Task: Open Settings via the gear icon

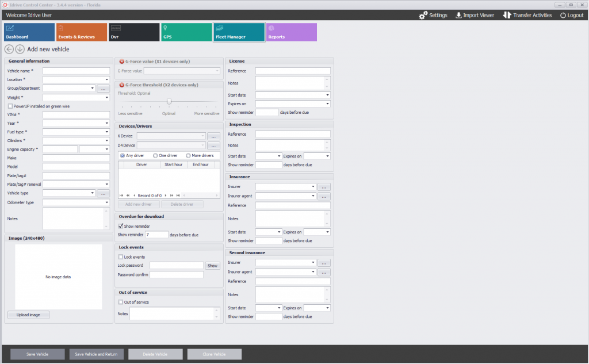Action: point(423,15)
